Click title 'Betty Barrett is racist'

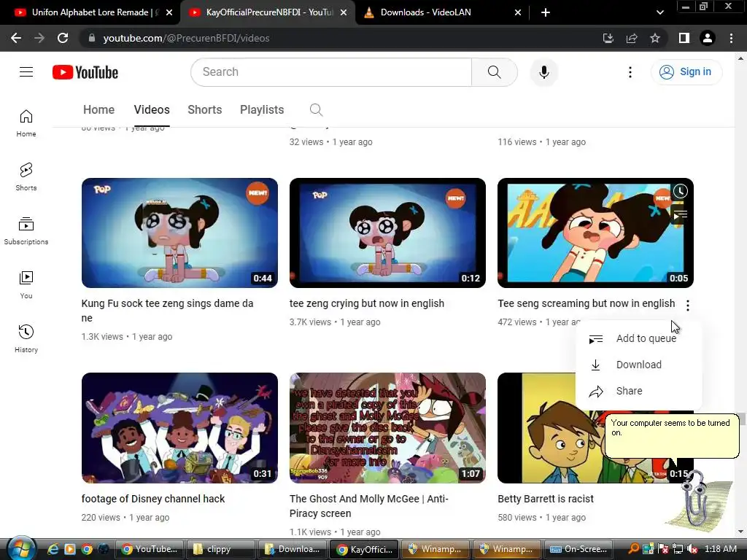pos(546,499)
